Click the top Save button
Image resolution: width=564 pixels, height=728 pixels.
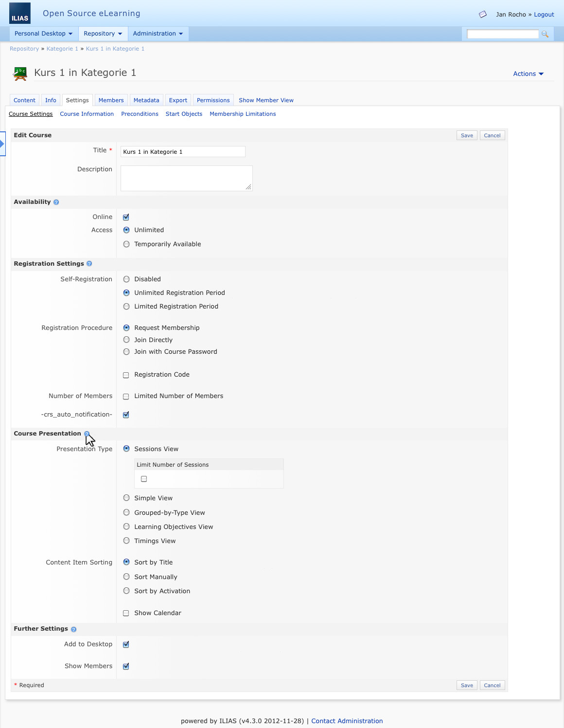[x=467, y=135]
